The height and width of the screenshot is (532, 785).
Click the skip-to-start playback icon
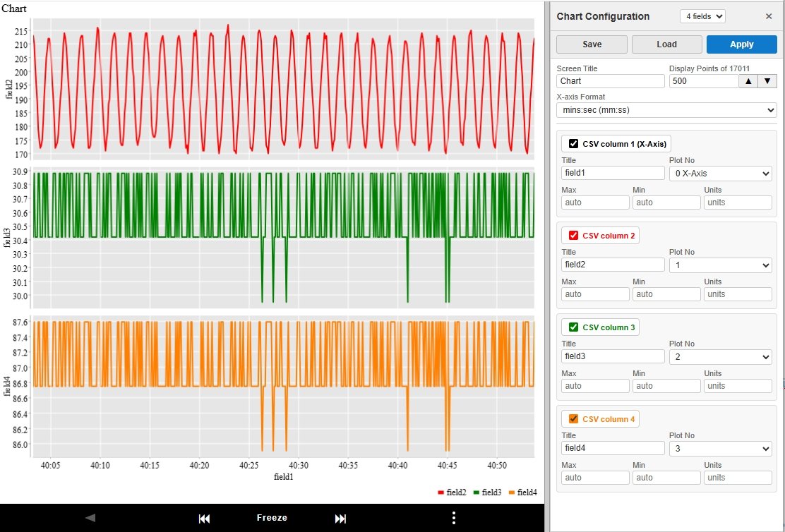pos(204,519)
